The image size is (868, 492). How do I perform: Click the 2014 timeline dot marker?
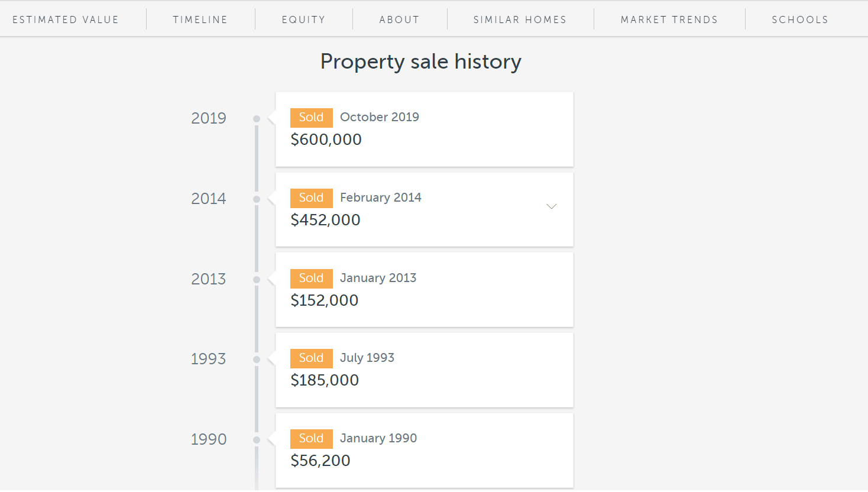(x=257, y=199)
